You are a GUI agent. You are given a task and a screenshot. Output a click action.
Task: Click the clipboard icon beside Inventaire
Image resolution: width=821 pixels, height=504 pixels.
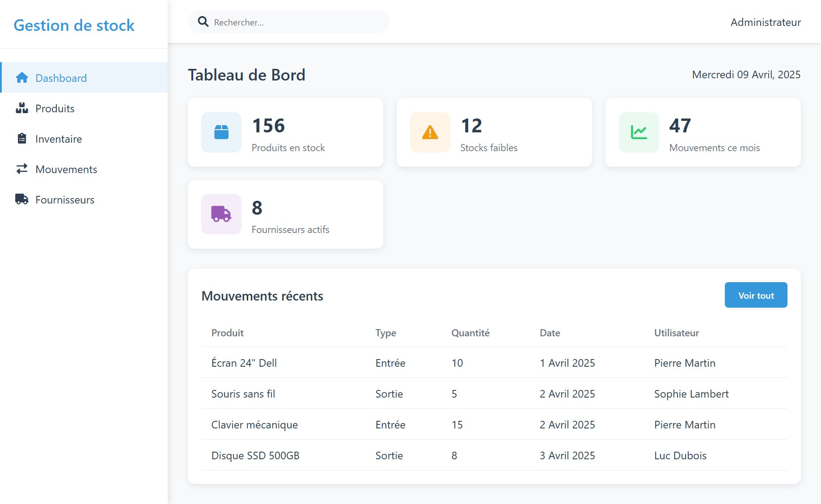pos(22,139)
